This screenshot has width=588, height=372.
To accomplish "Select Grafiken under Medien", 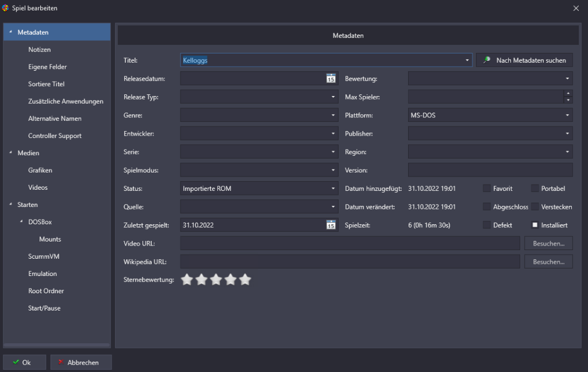I will 40,170.
